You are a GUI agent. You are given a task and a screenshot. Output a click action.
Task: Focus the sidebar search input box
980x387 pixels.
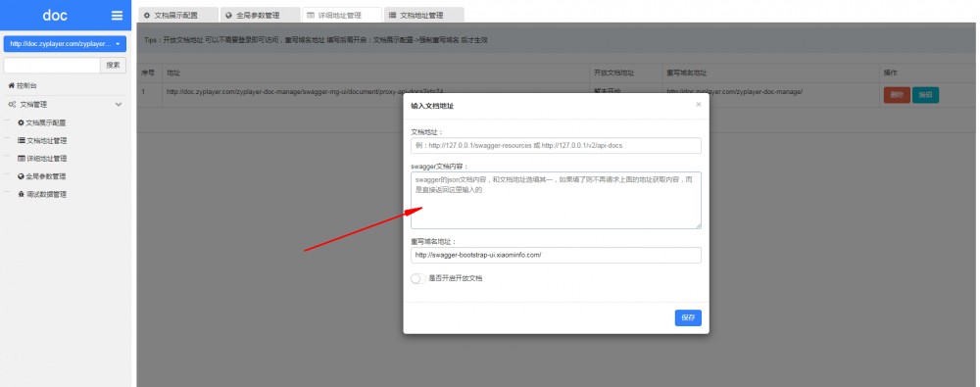(x=52, y=65)
